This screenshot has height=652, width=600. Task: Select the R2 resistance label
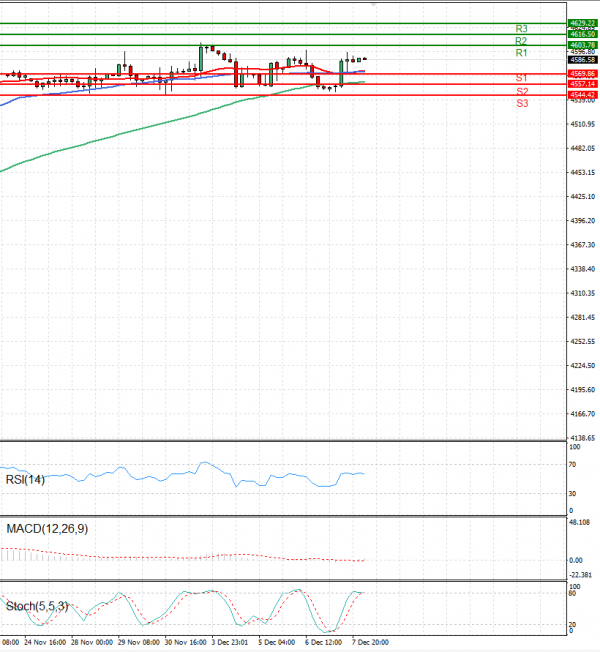point(521,41)
